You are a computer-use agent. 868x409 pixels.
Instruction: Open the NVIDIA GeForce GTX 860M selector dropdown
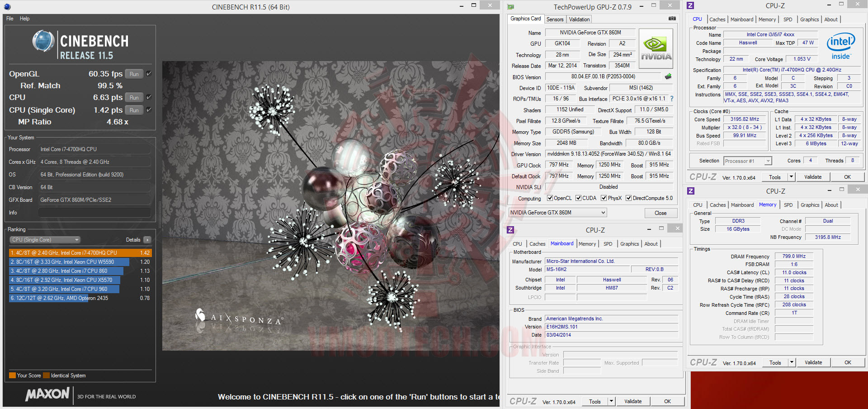click(x=557, y=213)
